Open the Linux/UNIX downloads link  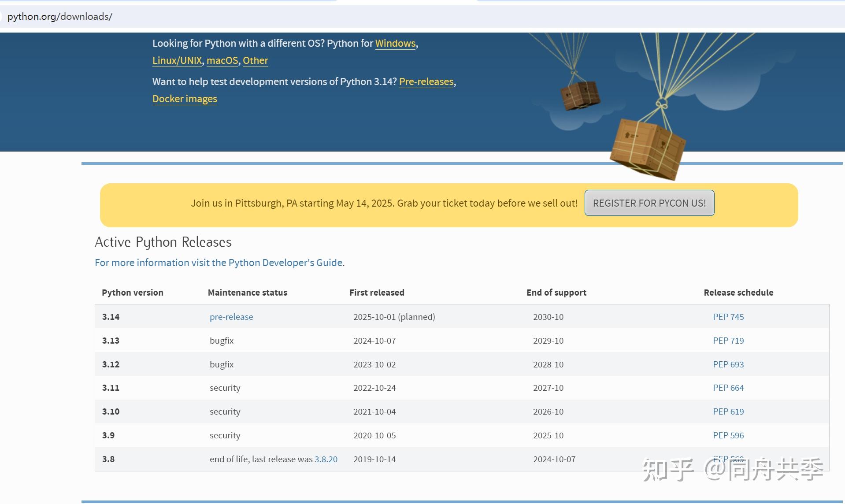click(177, 60)
